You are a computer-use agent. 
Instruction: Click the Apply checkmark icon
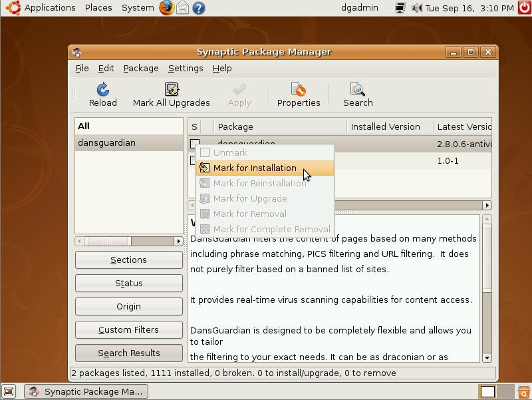coord(239,90)
